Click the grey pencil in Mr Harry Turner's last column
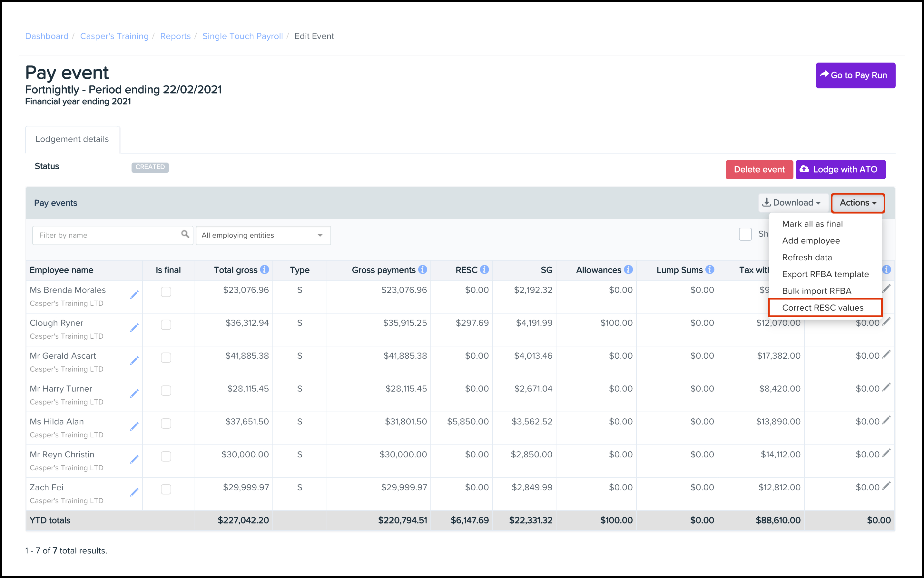 pos(887,387)
